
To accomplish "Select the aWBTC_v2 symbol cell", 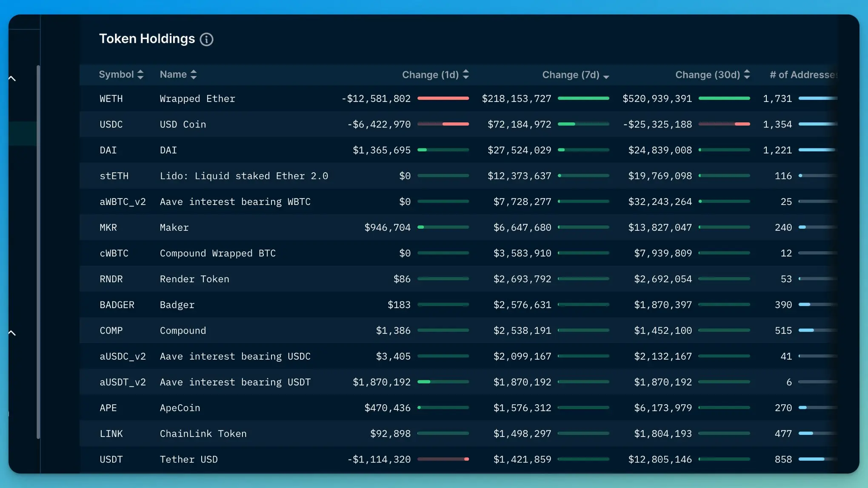I will (x=123, y=202).
